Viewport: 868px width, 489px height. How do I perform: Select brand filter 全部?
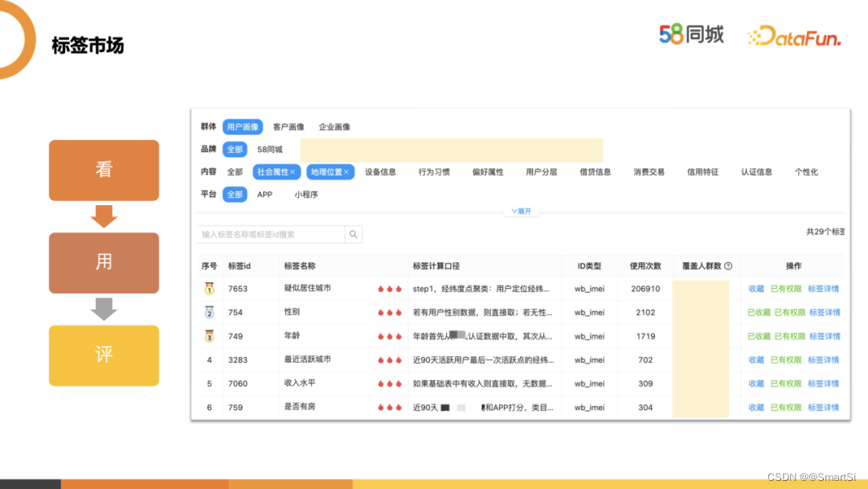(235, 150)
